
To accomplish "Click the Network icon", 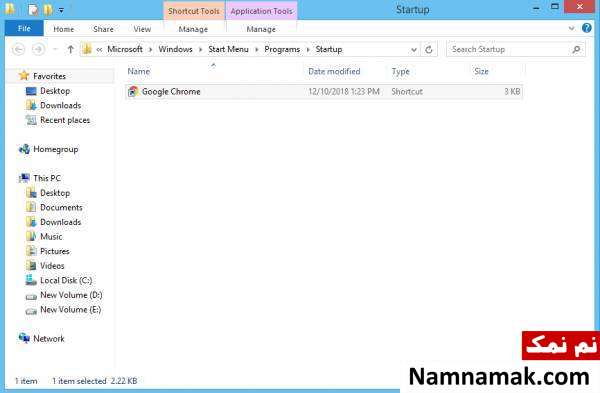I will [24, 338].
